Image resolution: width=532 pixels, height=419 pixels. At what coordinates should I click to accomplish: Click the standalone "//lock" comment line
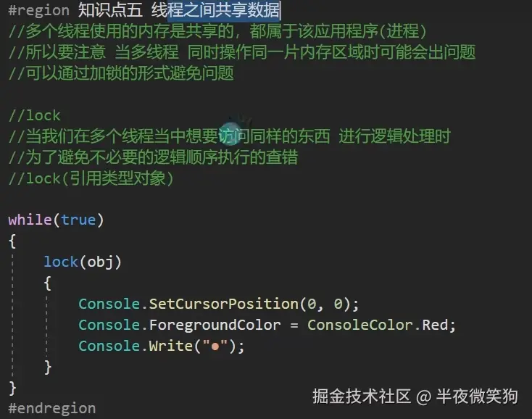coord(34,115)
